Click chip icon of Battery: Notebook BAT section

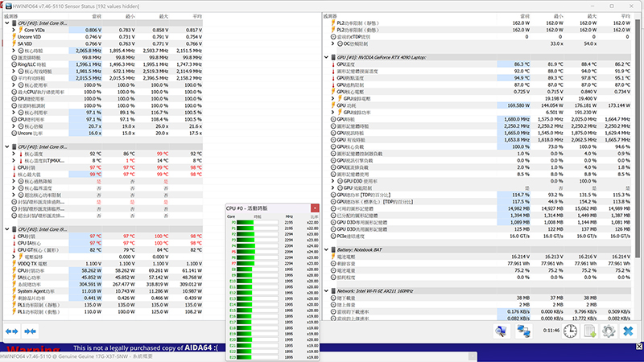tap(333, 249)
